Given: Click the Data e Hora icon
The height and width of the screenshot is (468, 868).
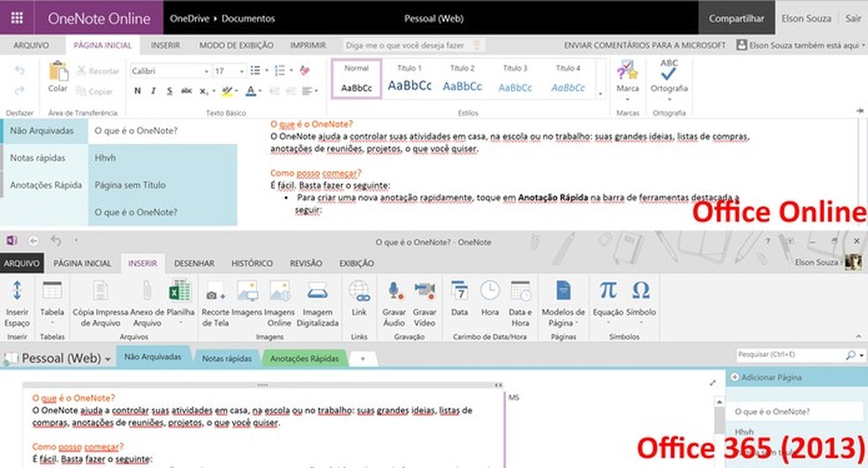Looking at the screenshot, I should pyautogui.click(x=520, y=291).
